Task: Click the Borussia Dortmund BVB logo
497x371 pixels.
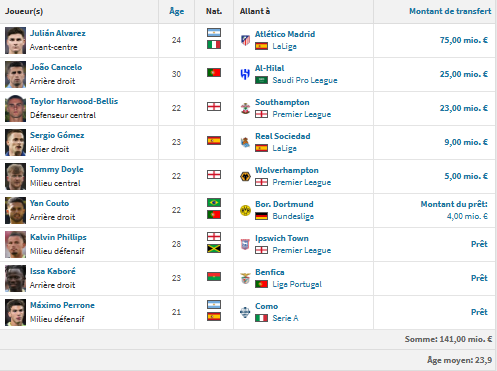Action: click(245, 210)
